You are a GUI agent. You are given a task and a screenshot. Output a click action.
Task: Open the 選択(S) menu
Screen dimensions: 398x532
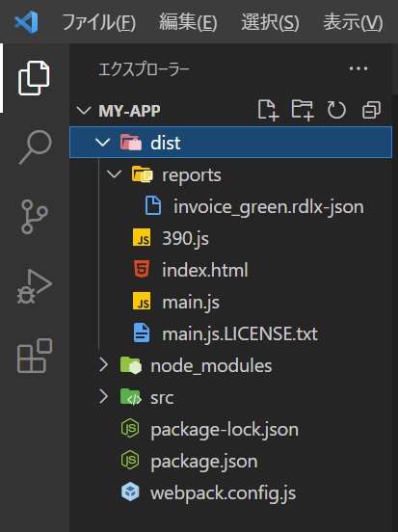click(270, 22)
